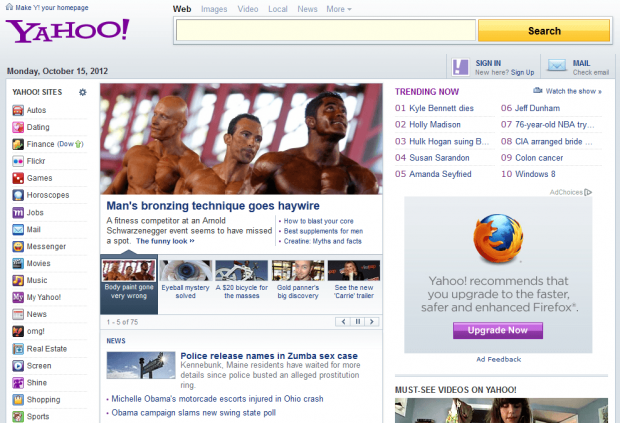Select the Video search tab
620x423 pixels.
pos(248,9)
